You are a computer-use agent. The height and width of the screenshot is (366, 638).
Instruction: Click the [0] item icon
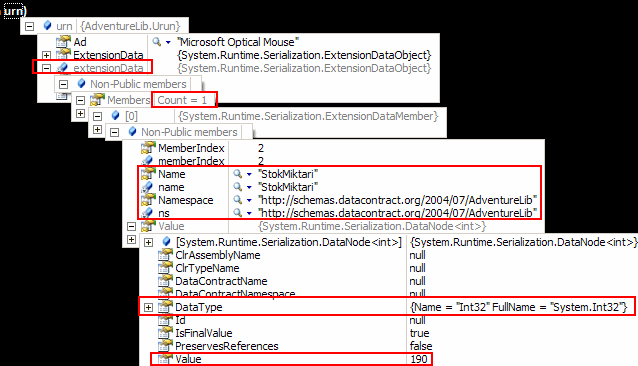pyautogui.click(x=116, y=116)
